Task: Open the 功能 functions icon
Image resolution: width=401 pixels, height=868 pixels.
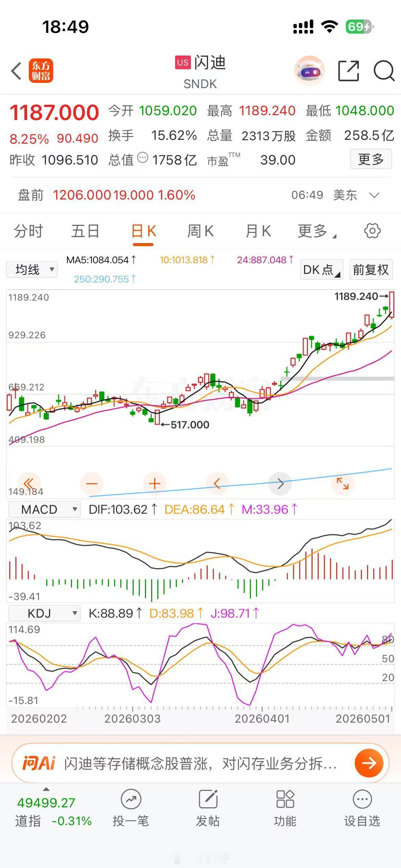Action: 285,799
